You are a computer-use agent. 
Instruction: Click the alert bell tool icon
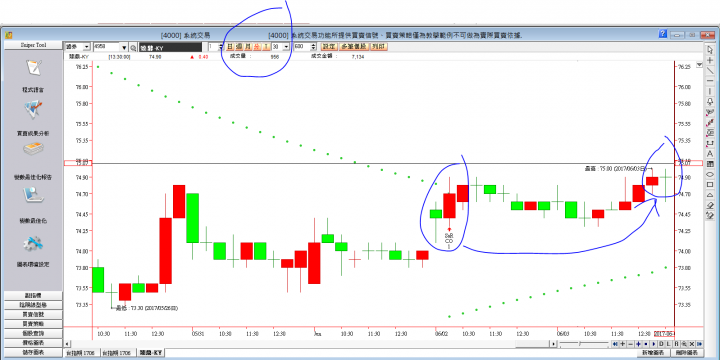point(710,101)
